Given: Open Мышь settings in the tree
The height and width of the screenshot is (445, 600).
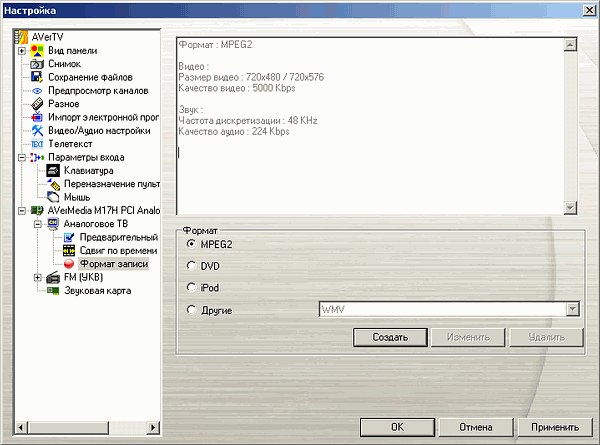Looking at the screenshot, I should [x=76, y=198].
